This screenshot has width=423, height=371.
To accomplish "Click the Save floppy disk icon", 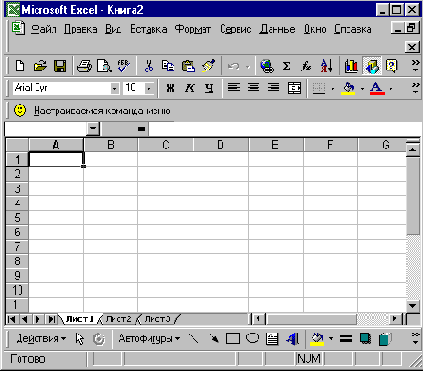I will pyautogui.click(x=60, y=66).
